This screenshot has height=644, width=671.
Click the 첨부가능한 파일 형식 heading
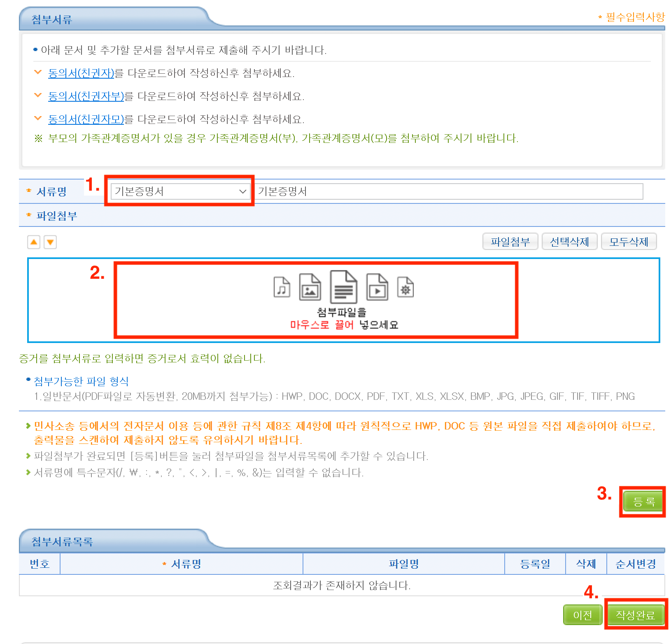tap(81, 381)
